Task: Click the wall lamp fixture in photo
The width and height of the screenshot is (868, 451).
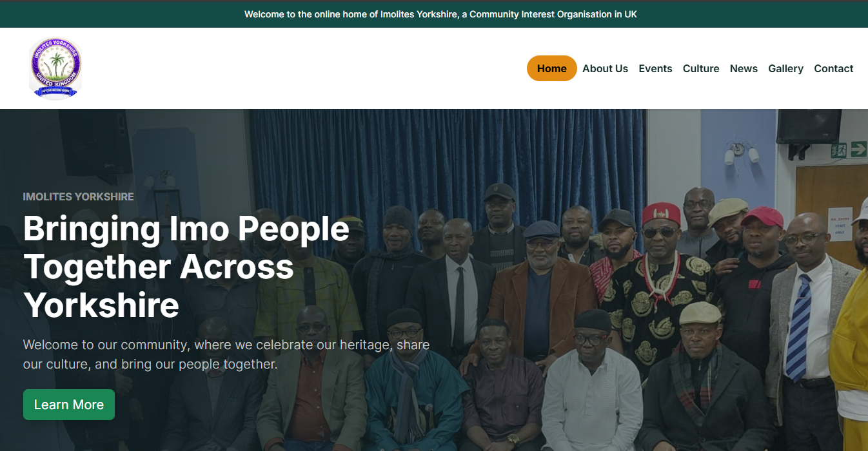Action: tap(741, 153)
